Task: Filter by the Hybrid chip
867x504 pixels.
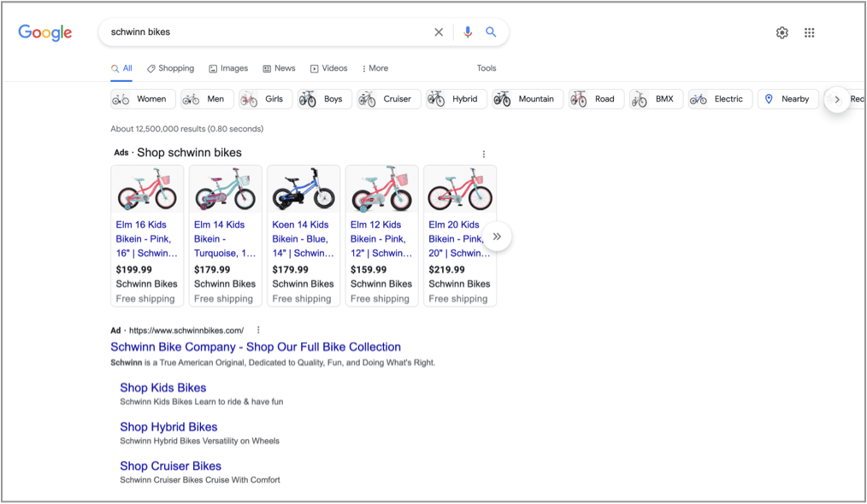Action: [x=457, y=99]
